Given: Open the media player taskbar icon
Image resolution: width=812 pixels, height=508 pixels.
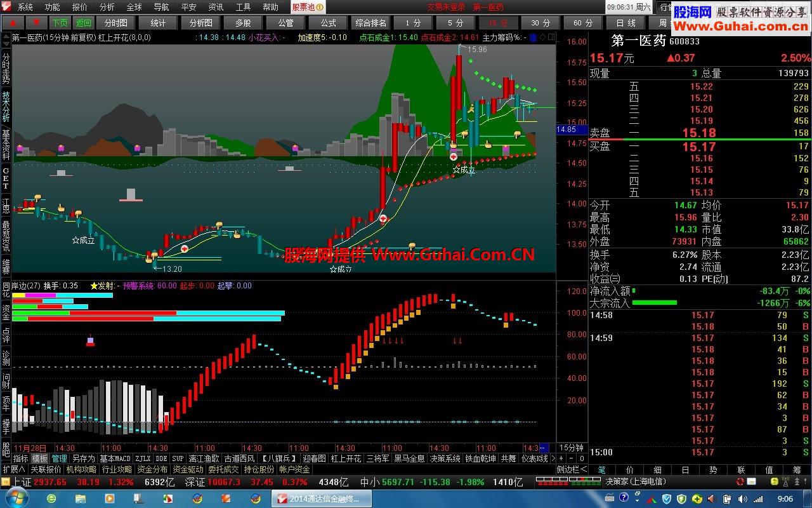Looking at the screenshot, I should [x=109, y=498].
